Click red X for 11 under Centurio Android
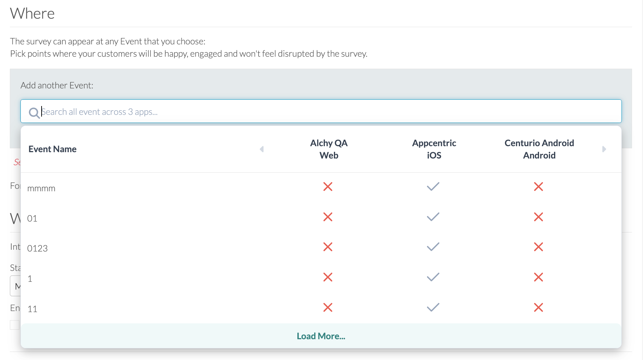This screenshot has width=644, height=360. pos(538,308)
